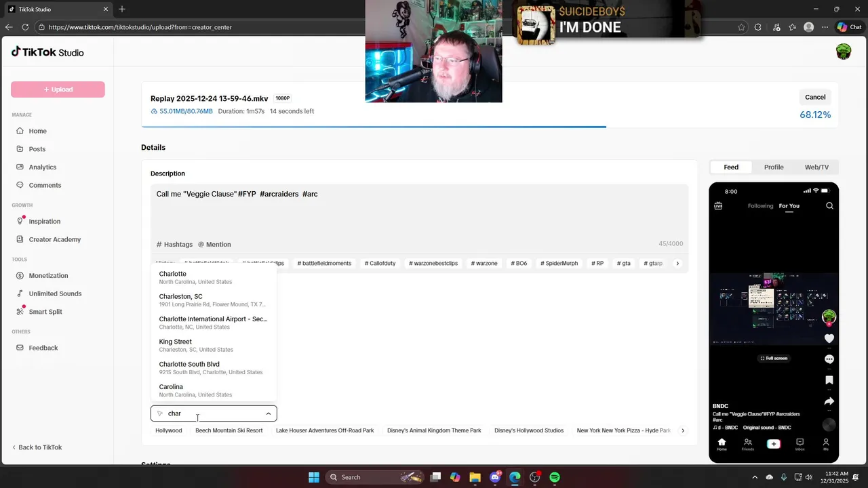Click the browser address bar URL
The width and height of the screenshot is (868, 488).
coord(140,27)
